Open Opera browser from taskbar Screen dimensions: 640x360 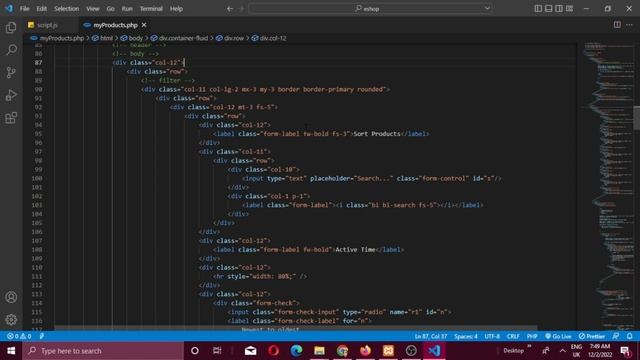(x=273, y=351)
